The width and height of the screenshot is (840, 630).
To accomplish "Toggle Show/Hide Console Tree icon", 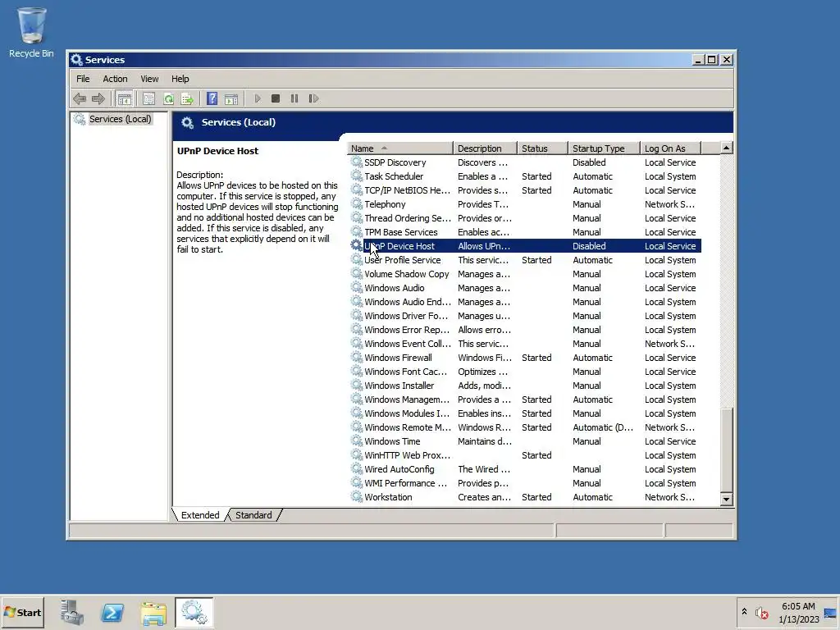I will tap(125, 98).
